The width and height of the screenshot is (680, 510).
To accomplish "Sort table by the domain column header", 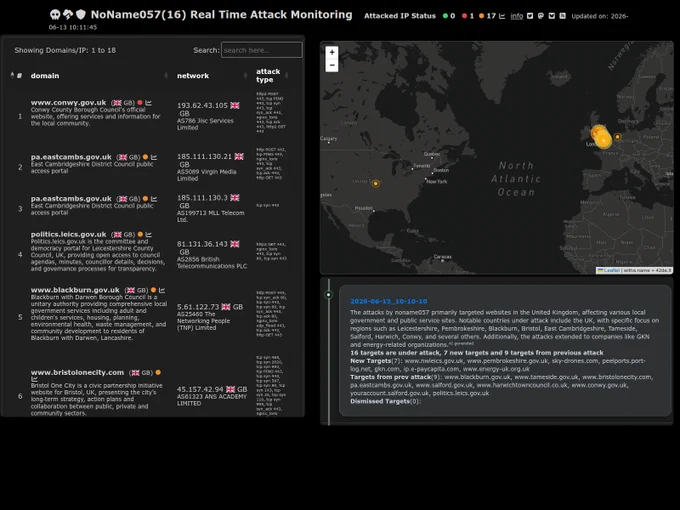I will click(99, 75).
